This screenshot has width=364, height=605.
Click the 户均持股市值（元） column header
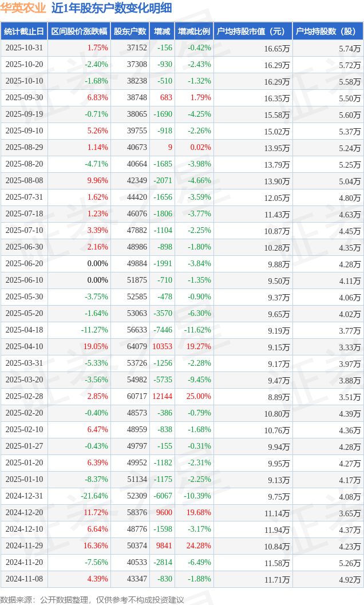(x=252, y=31)
